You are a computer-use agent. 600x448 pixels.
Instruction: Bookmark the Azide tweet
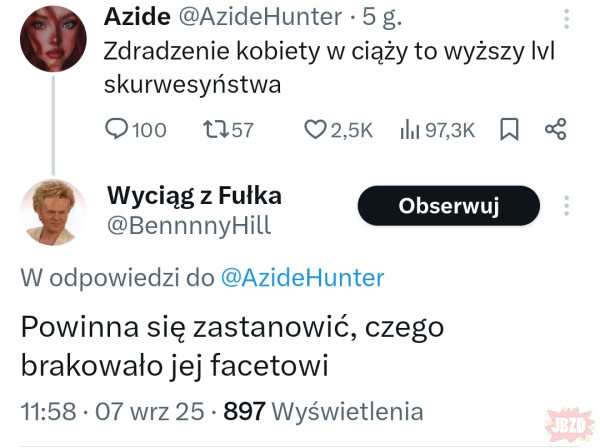[509, 129]
